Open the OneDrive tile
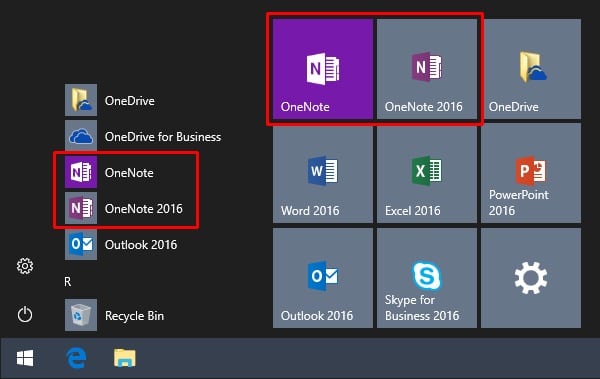This screenshot has height=379, width=600. pyautogui.click(x=531, y=69)
